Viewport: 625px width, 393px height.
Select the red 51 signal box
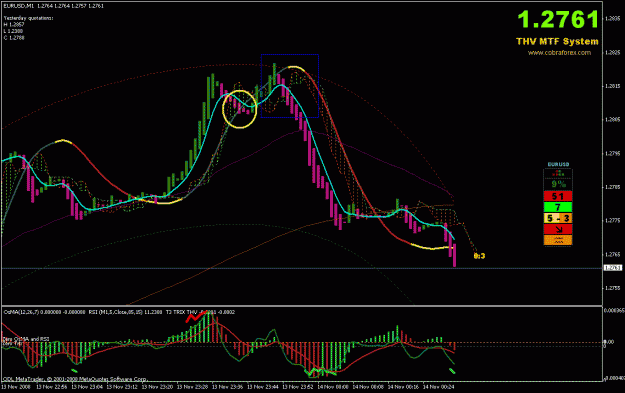point(558,196)
